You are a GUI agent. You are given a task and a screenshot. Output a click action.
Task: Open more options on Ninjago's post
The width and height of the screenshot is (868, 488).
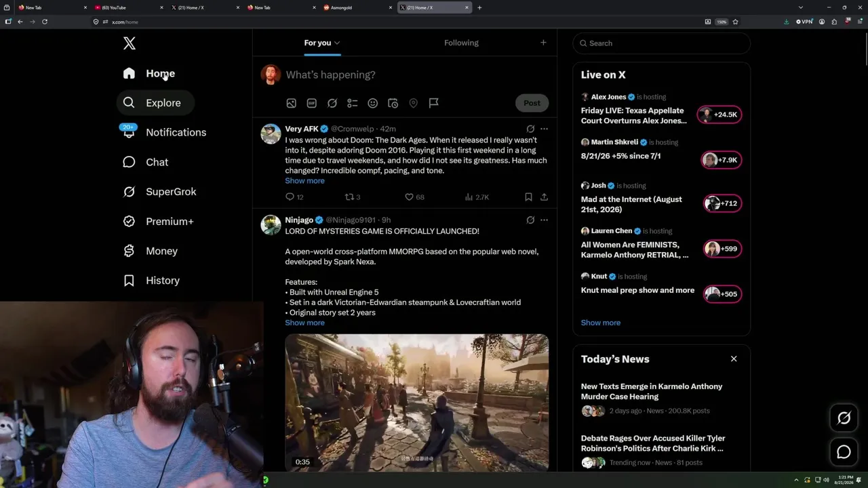[x=544, y=220]
